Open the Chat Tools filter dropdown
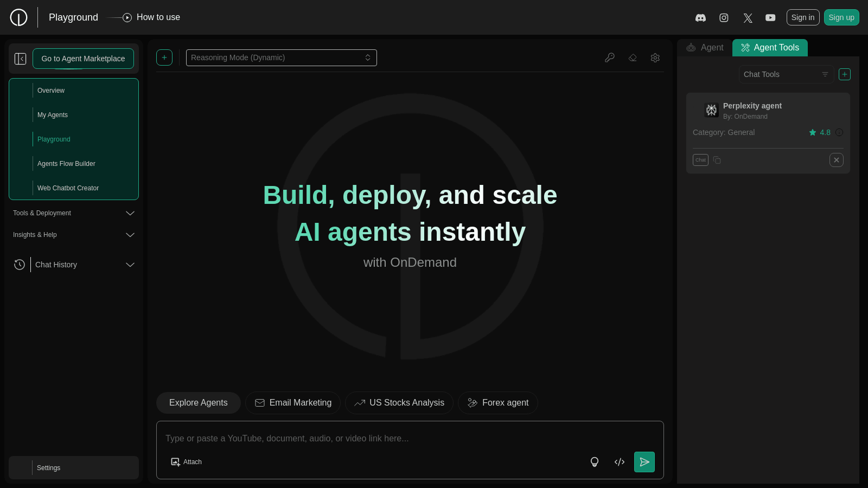Viewport: 868px width, 488px height. (x=786, y=74)
